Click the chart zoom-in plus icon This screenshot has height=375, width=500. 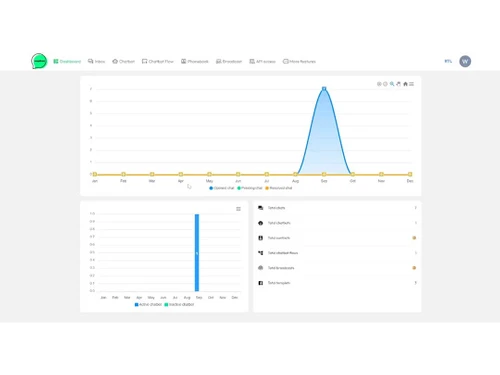pos(379,84)
